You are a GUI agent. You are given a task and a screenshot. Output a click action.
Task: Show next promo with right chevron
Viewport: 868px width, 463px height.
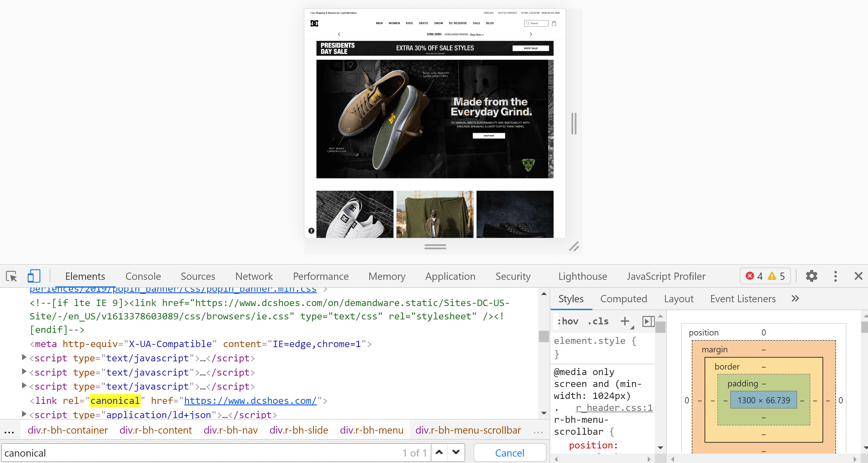(x=531, y=34)
